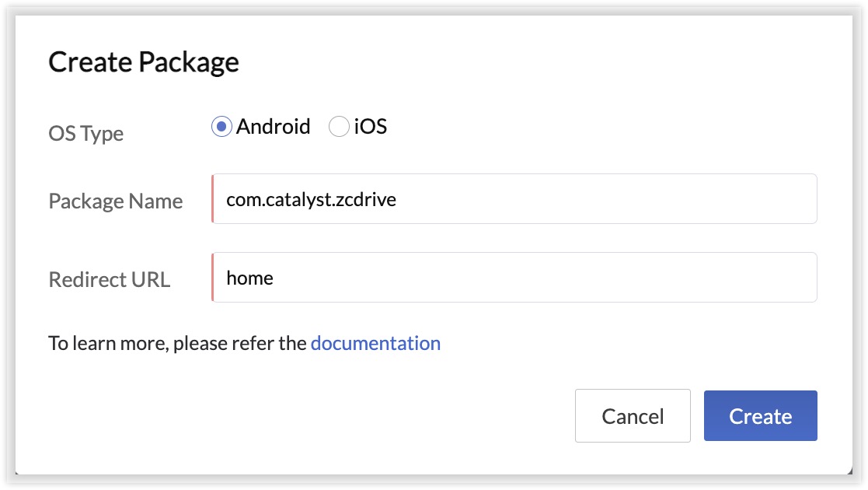Click the word home in Redirect URL

coord(249,278)
